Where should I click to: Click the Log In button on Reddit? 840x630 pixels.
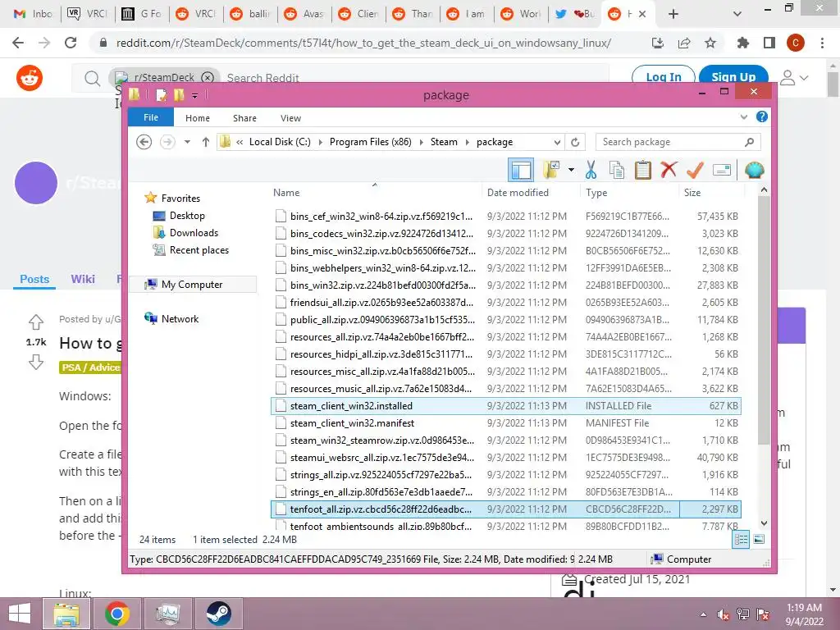[663, 77]
